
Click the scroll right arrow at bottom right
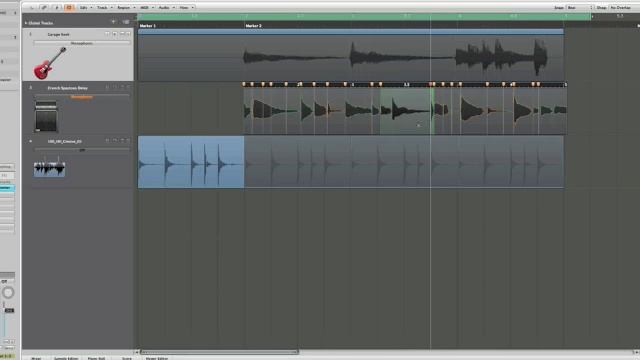[636, 352]
